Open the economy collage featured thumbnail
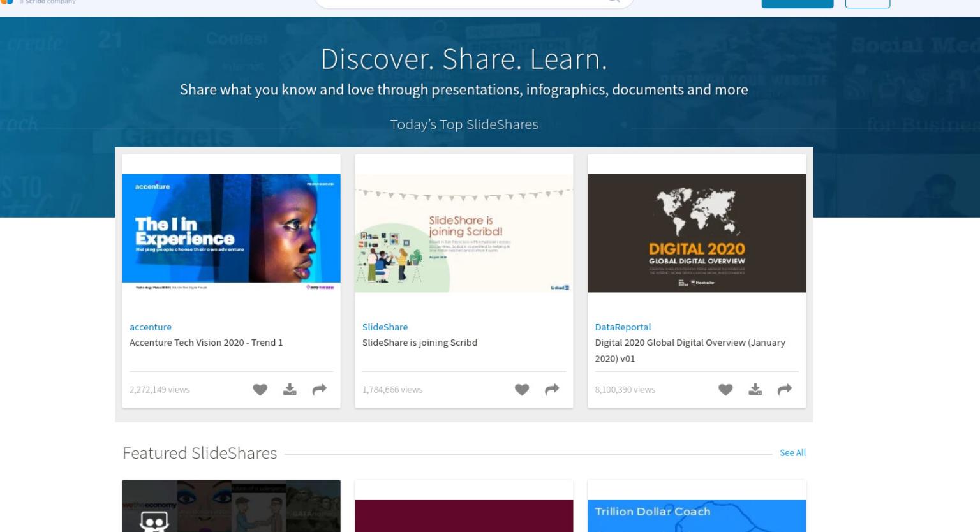This screenshot has height=532, width=980. point(231,506)
